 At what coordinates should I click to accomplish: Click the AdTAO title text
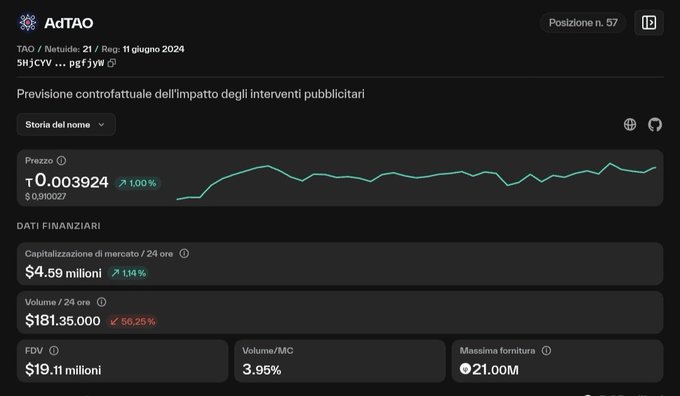pyautogui.click(x=69, y=23)
